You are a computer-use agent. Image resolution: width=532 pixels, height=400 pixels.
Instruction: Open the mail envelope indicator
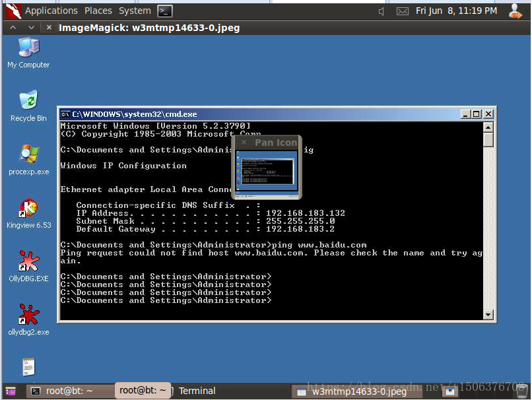(403, 11)
